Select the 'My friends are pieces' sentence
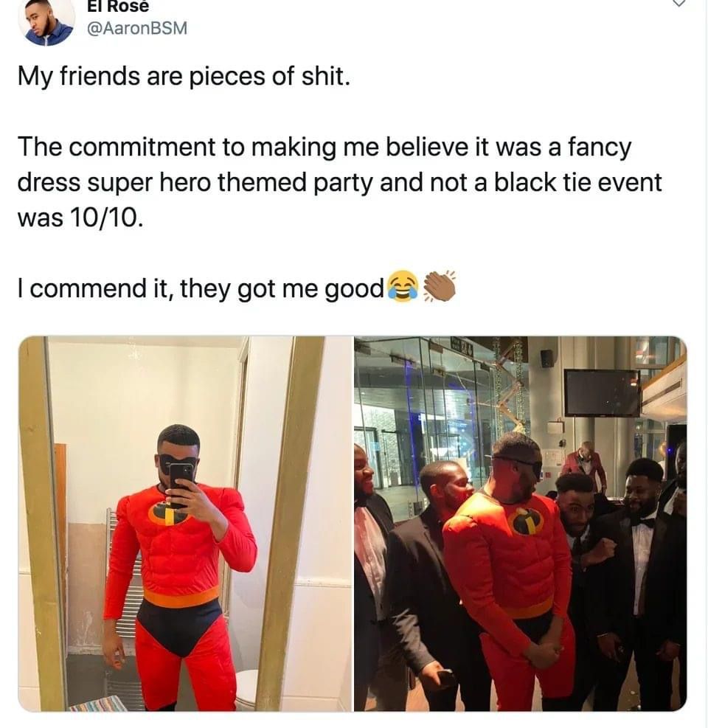 pyautogui.click(x=184, y=76)
